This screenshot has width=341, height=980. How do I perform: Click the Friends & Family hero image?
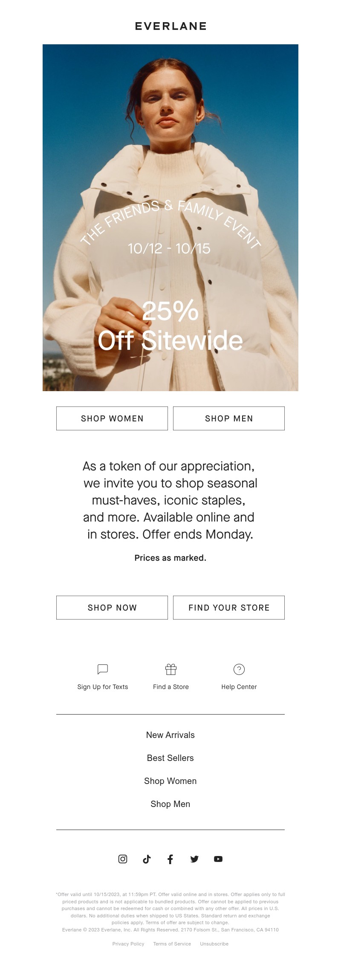tap(170, 217)
